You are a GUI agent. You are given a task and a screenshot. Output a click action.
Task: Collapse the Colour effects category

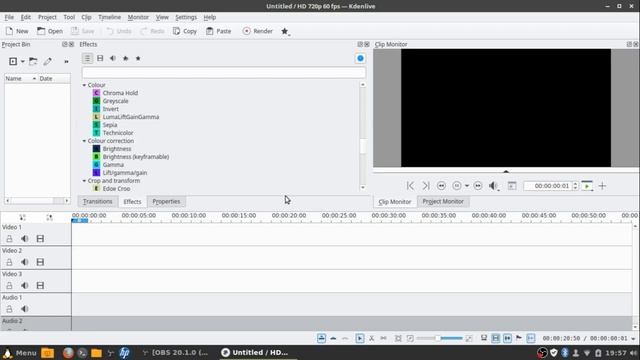[x=84, y=85]
